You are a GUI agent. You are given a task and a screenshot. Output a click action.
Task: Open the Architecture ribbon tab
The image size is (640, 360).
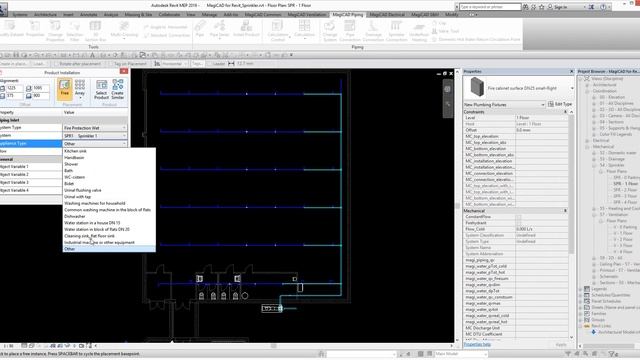[45, 15]
